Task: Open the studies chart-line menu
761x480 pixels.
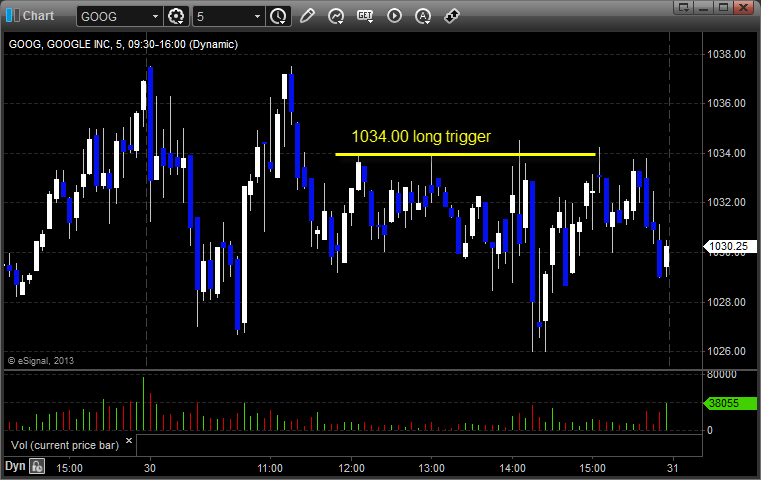Action: (336, 16)
